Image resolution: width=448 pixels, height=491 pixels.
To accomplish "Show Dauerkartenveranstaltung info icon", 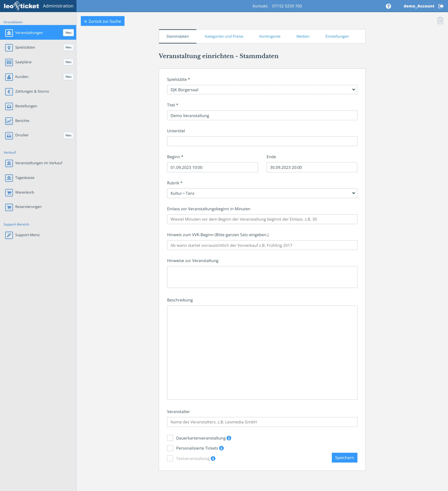I will [x=229, y=438].
